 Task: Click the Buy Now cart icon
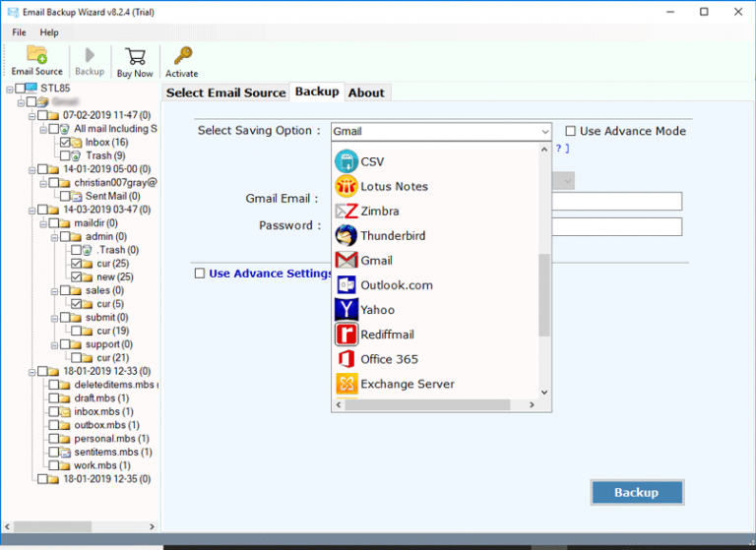(x=135, y=59)
